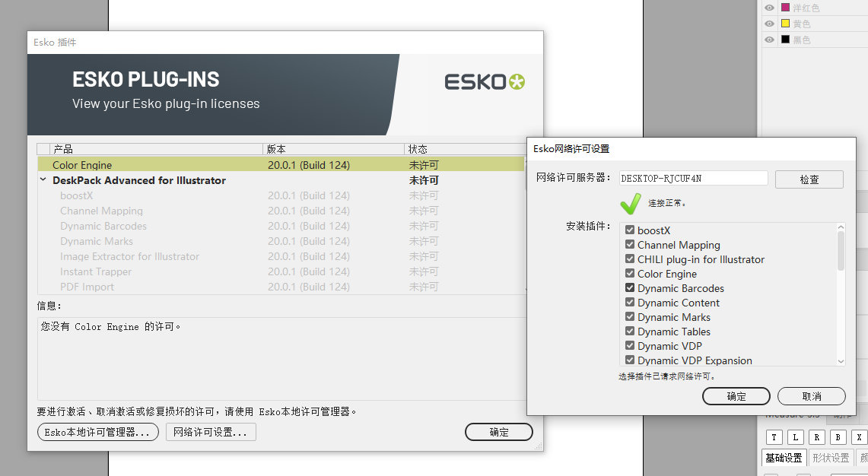Image resolution: width=868 pixels, height=476 pixels.
Task: Confirm network license settings with 确定
Action: pos(736,396)
